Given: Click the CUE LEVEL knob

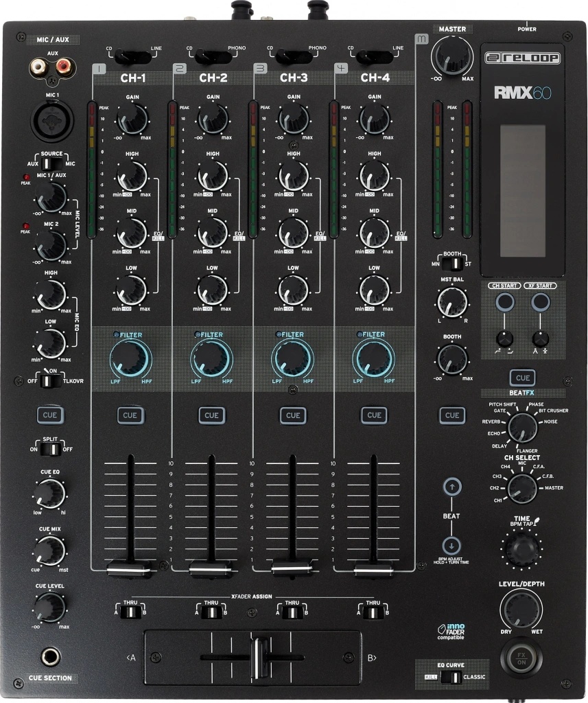Looking at the screenshot, I should point(50,608).
